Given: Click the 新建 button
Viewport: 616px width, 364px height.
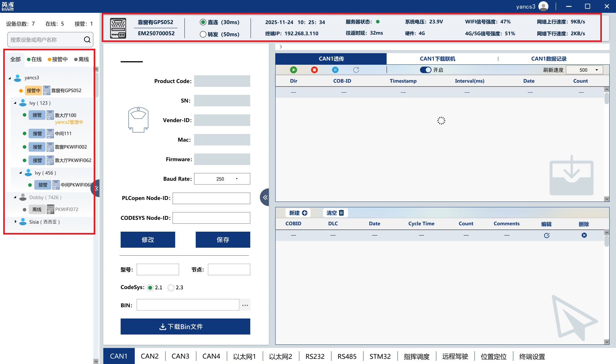Looking at the screenshot, I should tap(298, 213).
